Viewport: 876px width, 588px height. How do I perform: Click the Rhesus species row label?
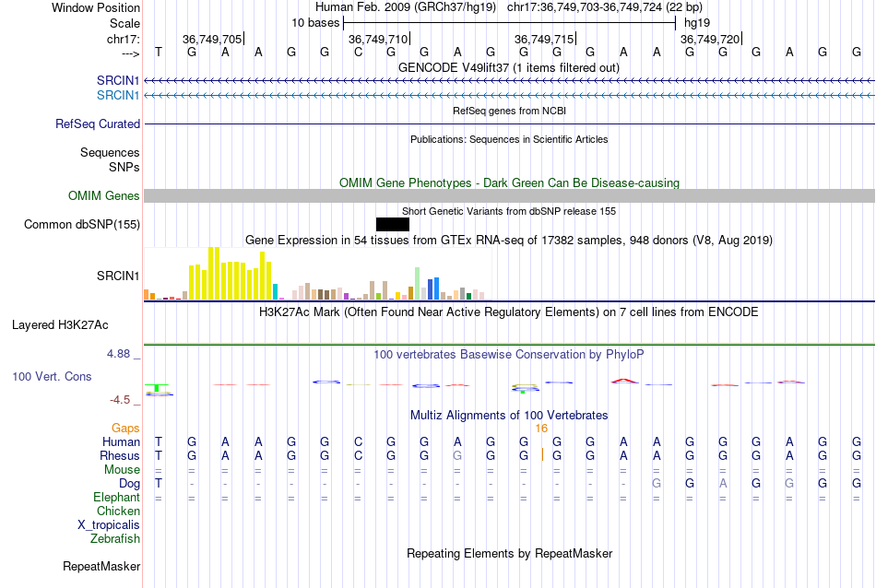(120, 456)
